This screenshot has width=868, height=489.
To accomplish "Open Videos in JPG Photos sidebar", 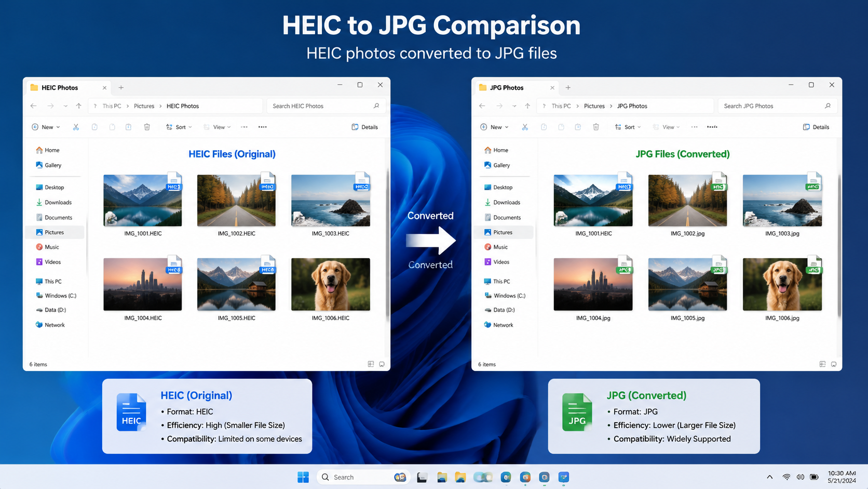I will pos(497,262).
